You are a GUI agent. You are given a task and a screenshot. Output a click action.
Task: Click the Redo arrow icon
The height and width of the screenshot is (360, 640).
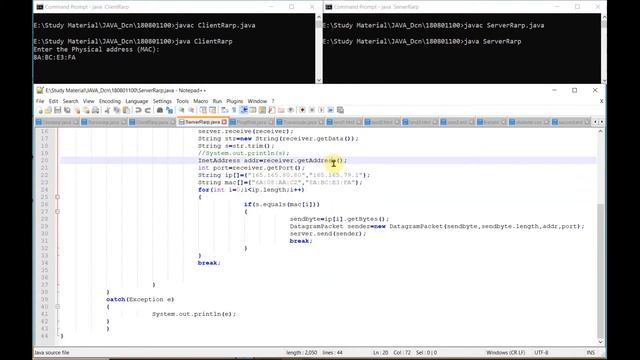click(x=148, y=110)
